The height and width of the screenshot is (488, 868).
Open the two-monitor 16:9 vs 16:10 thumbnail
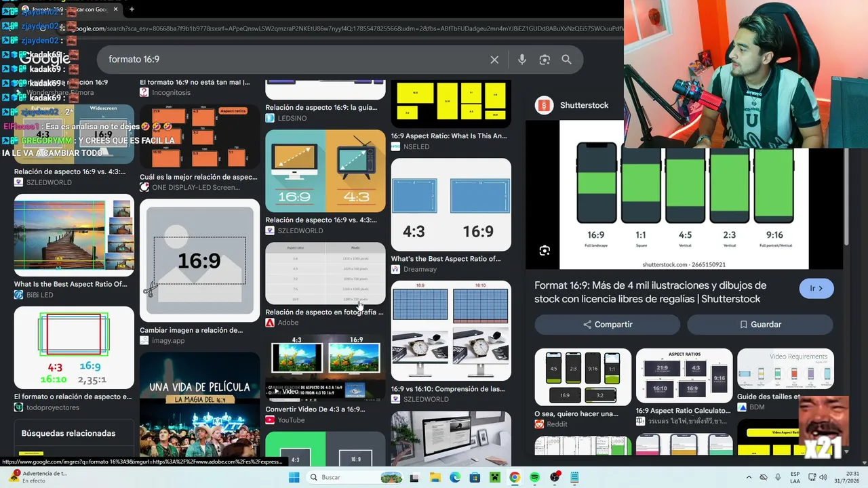451,331
